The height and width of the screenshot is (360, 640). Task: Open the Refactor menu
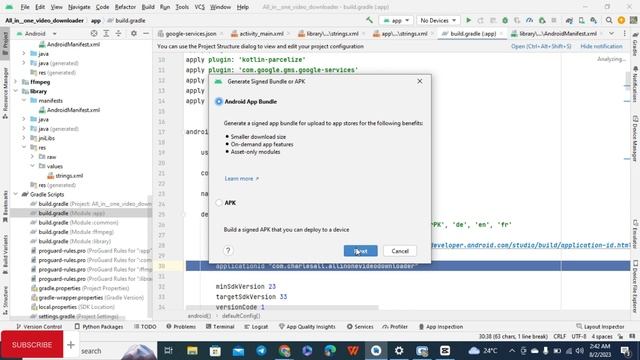click(x=125, y=7)
